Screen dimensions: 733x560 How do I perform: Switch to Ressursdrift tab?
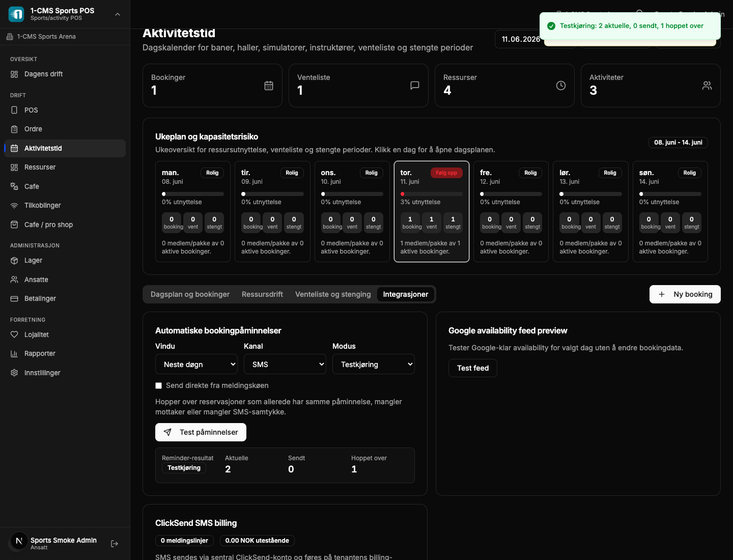pyautogui.click(x=262, y=294)
